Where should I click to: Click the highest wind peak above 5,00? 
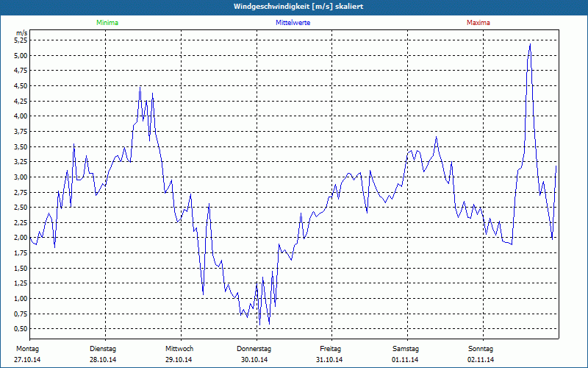[x=530, y=45]
